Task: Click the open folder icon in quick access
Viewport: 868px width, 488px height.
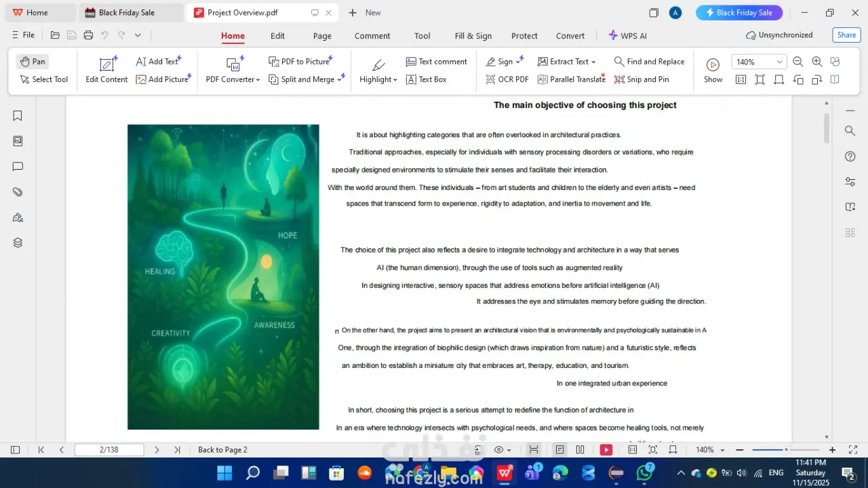Action: [x=56, y=35]
